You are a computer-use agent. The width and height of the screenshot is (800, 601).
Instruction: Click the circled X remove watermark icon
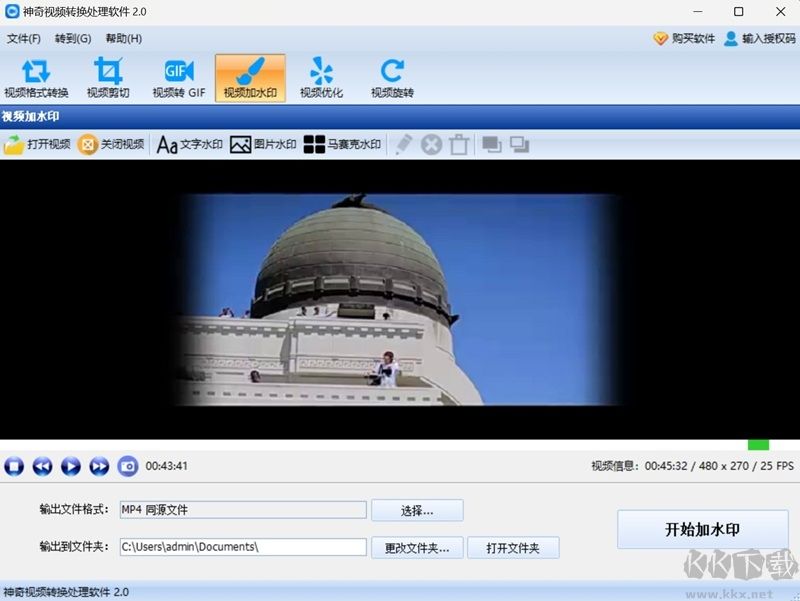(431, 145)
